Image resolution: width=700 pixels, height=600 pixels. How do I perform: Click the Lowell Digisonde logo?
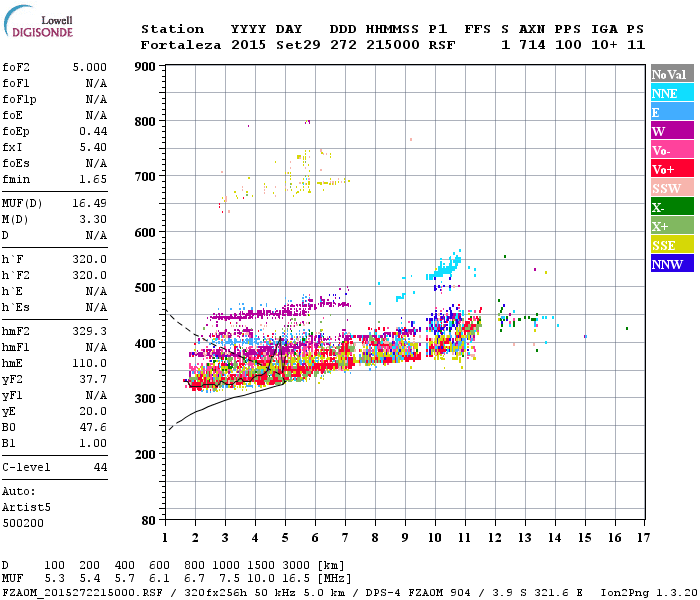(39, 21)
